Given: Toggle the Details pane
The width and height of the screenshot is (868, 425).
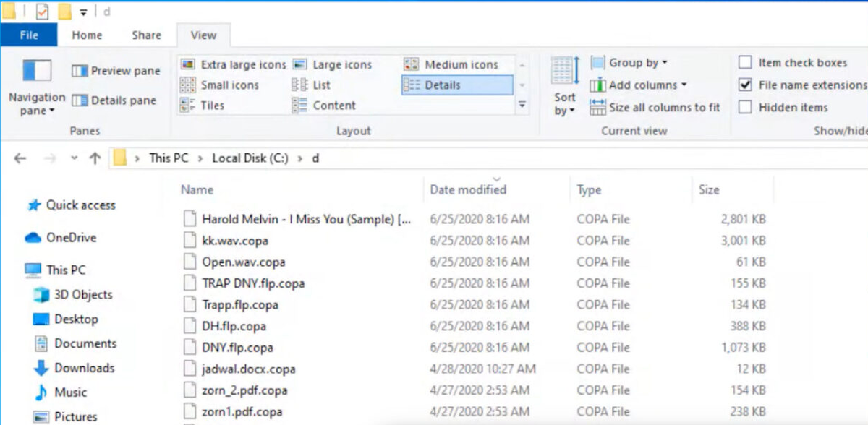Looking at the screenshot, I should (114, 100).
